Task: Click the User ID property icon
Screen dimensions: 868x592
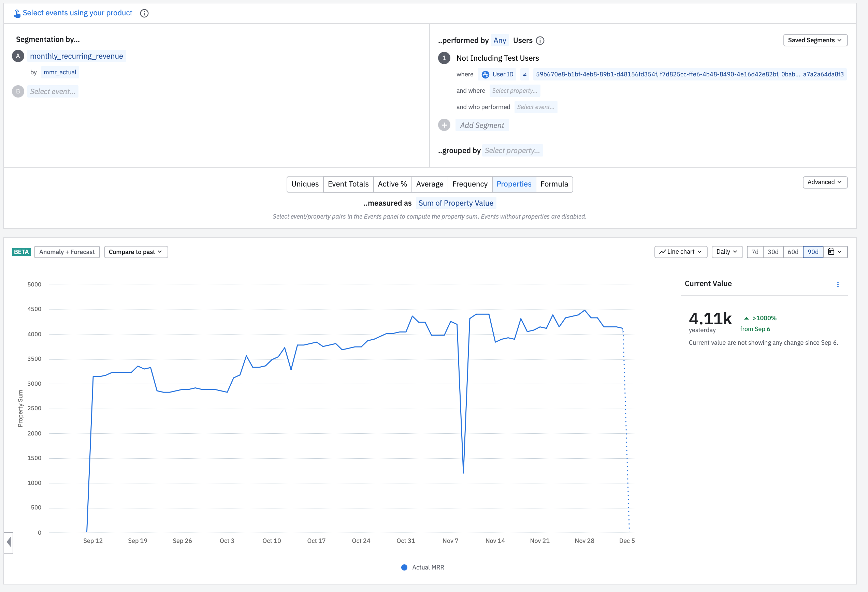Action: coord(485,75)
